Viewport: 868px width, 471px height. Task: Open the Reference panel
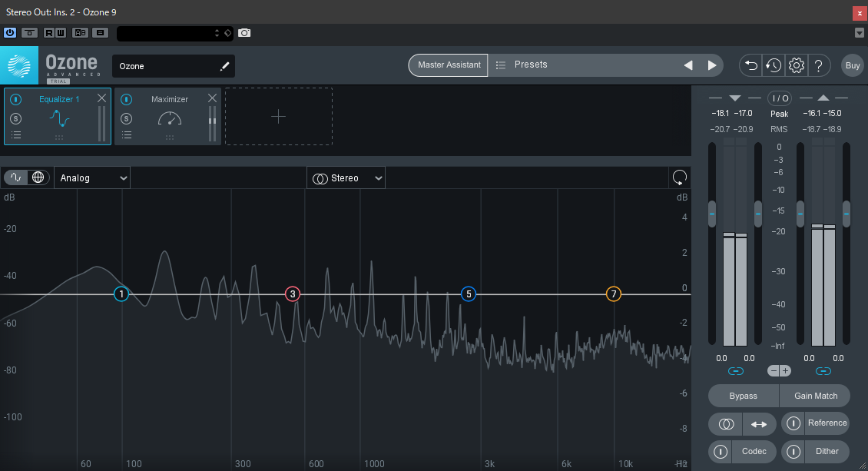[x=827, y=423]
